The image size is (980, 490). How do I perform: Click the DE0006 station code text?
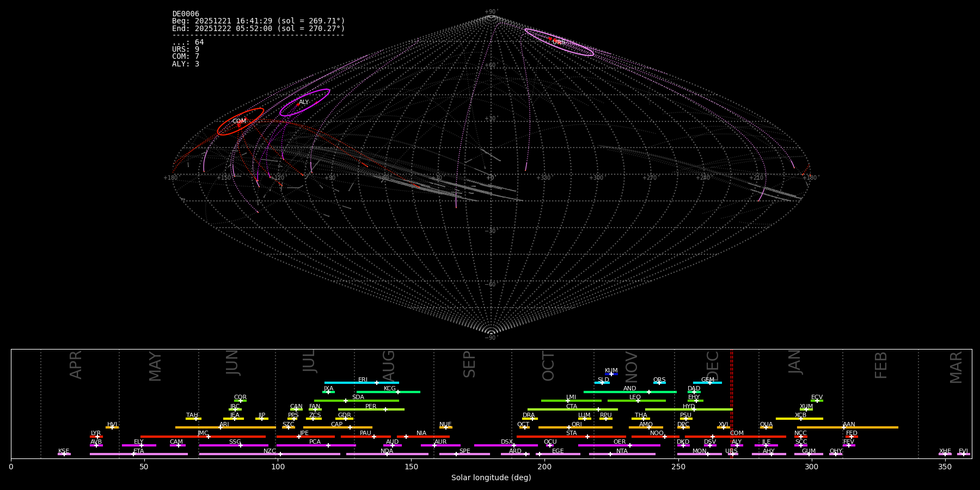[186, 14]
